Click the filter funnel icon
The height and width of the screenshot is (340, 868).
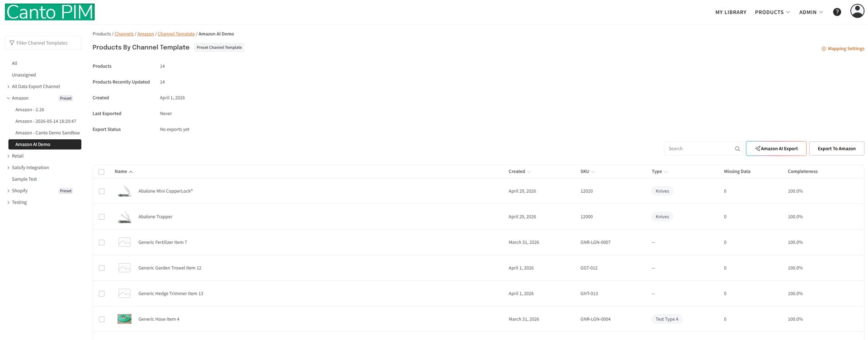pos(12,43)
